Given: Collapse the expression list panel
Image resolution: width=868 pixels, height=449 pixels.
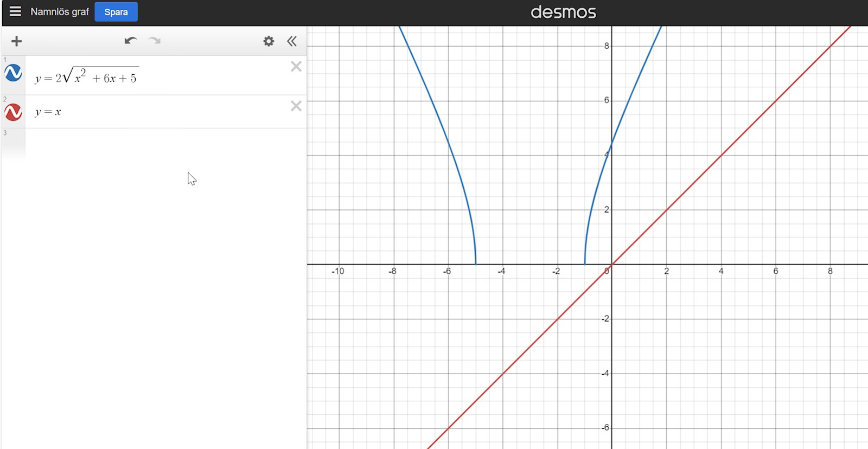Looking at the screenshot, I should [x=292, y=41].
